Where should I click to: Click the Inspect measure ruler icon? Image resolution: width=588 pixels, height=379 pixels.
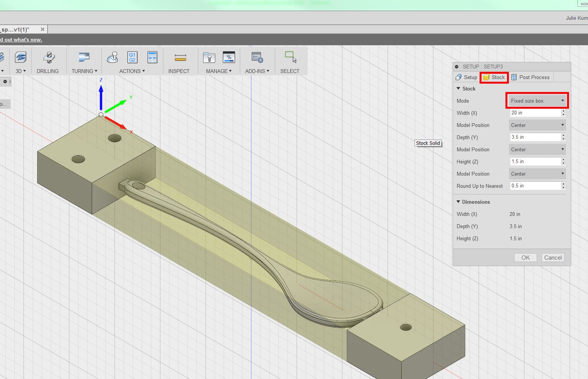[x=180, y=58]
